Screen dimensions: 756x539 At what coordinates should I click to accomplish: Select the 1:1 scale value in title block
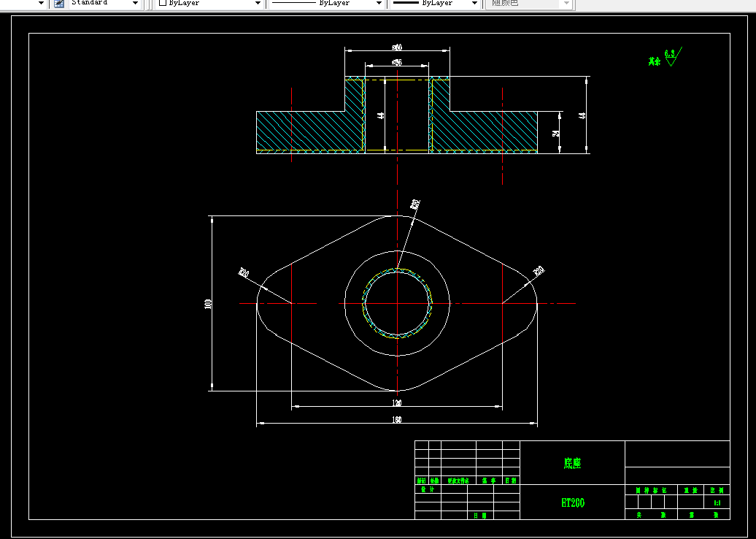[x=717, y=502]
